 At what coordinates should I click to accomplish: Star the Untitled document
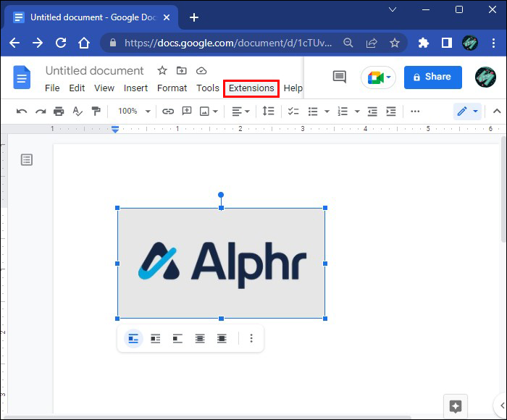tap(162, 70)
